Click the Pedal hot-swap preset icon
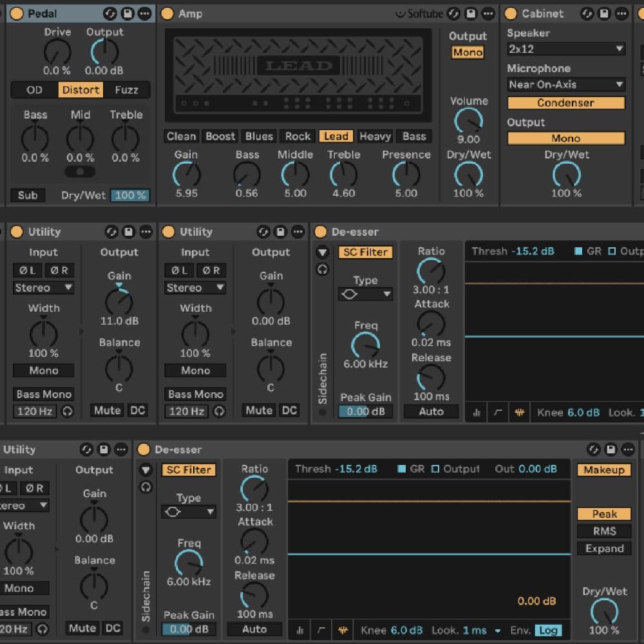This screenshot has width=644, height=644. coord(109,14)
